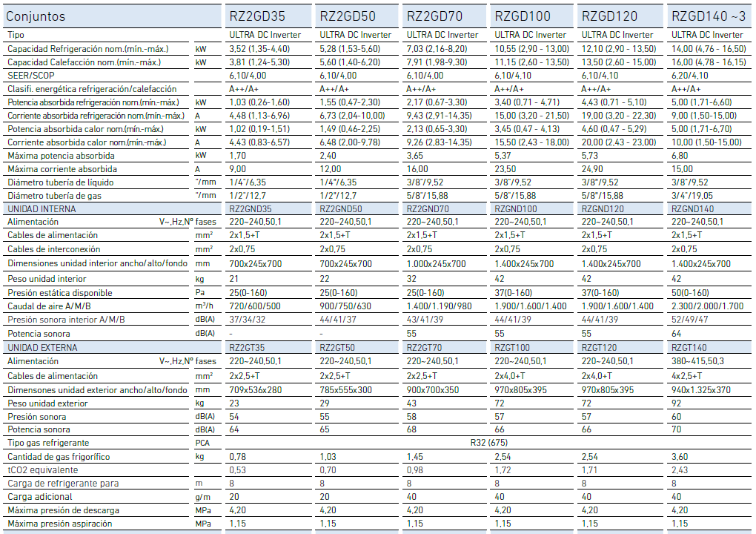Click the RZGT120 external unit cell
Viewport: 756px width, 534px height.
(603, 347)
